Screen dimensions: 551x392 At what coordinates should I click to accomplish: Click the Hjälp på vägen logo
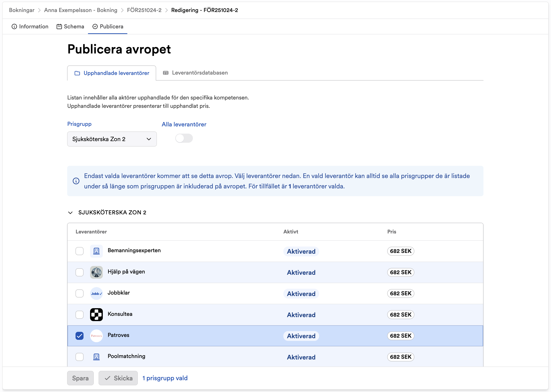96,272
